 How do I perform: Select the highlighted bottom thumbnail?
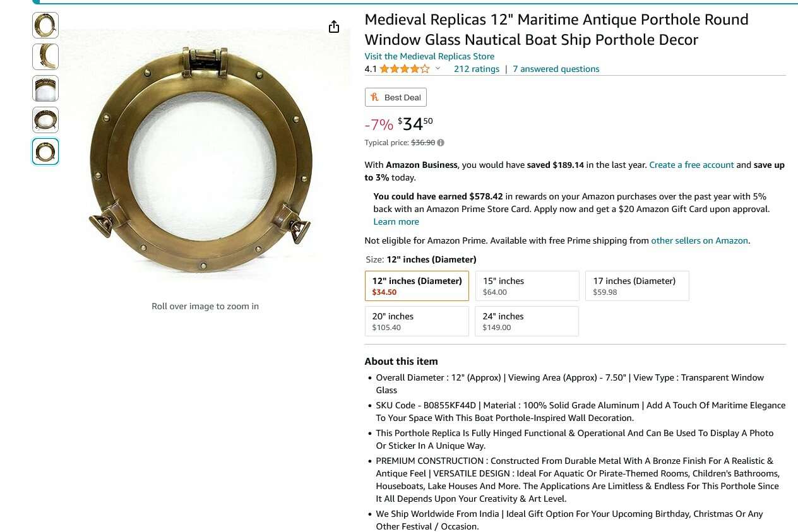coord(45,151)
